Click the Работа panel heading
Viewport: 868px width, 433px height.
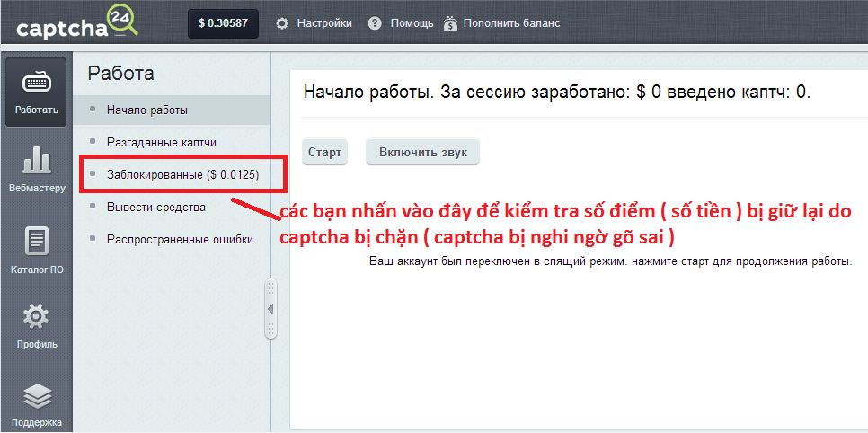(x=120, y=73)
